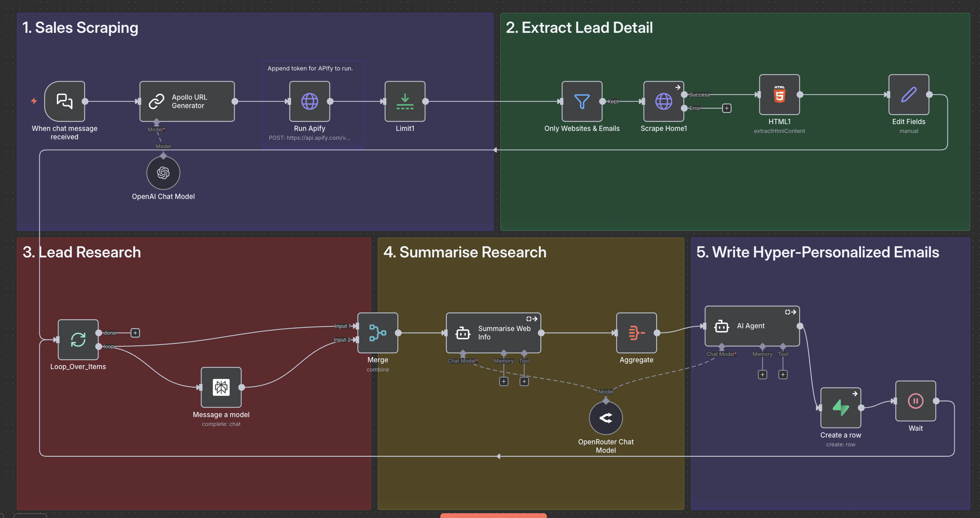The width and height of the screenshot is (980, 518).
Task: Open the When chat message received trigger node
Action: [64, 101]
